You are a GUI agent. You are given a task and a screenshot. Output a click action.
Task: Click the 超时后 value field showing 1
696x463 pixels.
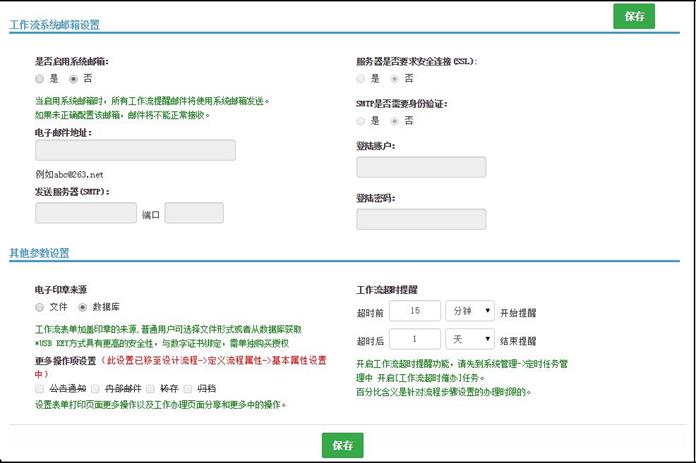[x=415, y=339]
